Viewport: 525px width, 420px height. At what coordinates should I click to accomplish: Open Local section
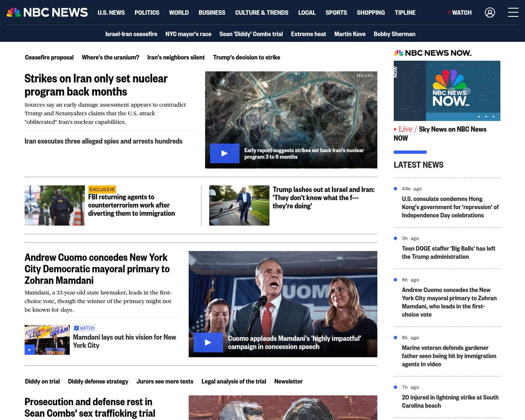click(x=307, y=13)
